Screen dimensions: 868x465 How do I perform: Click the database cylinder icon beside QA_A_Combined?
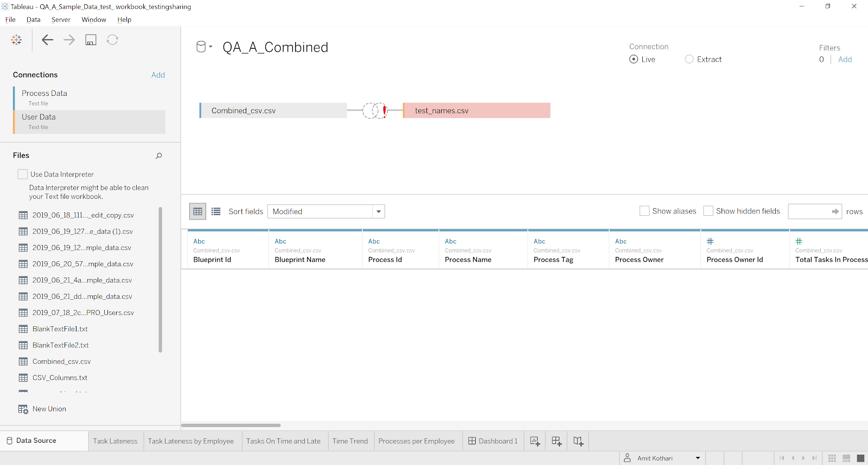click(201, 47)
